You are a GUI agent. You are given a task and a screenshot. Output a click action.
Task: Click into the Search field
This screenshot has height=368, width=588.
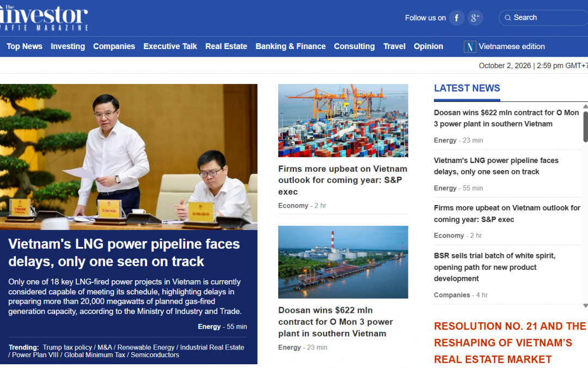[x=543, y=17]
